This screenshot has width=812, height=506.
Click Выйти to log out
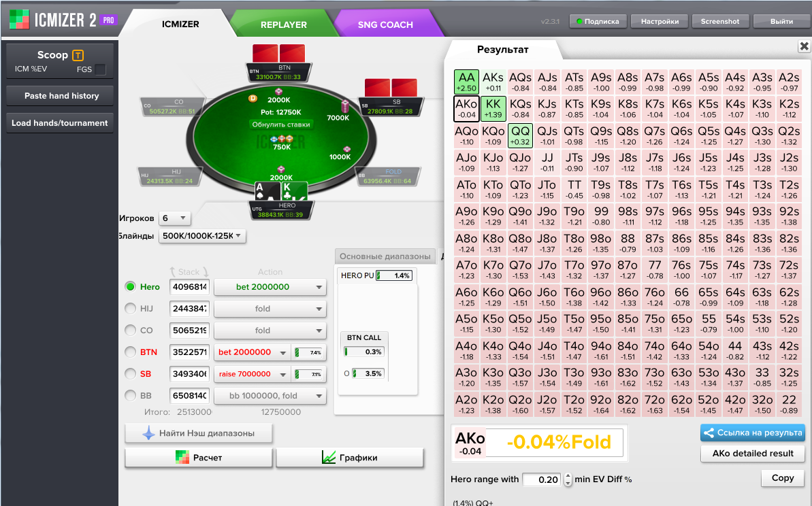781,21
